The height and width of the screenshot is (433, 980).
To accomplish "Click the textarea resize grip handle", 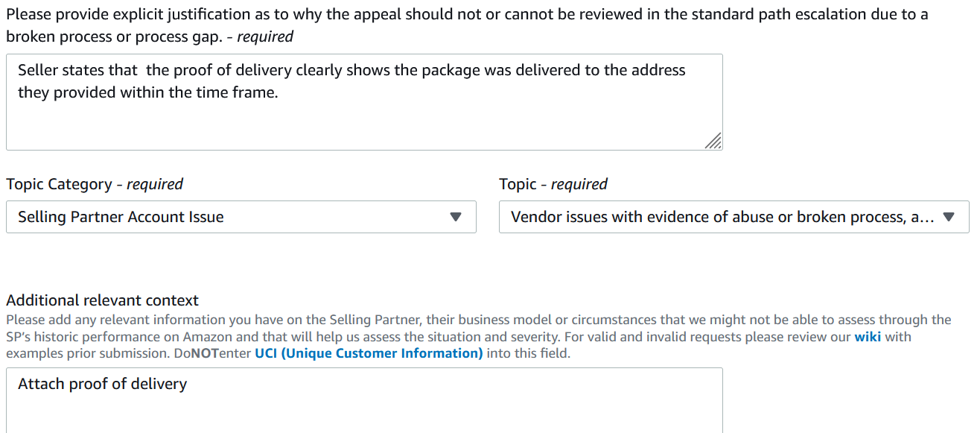I will (713, 141).
